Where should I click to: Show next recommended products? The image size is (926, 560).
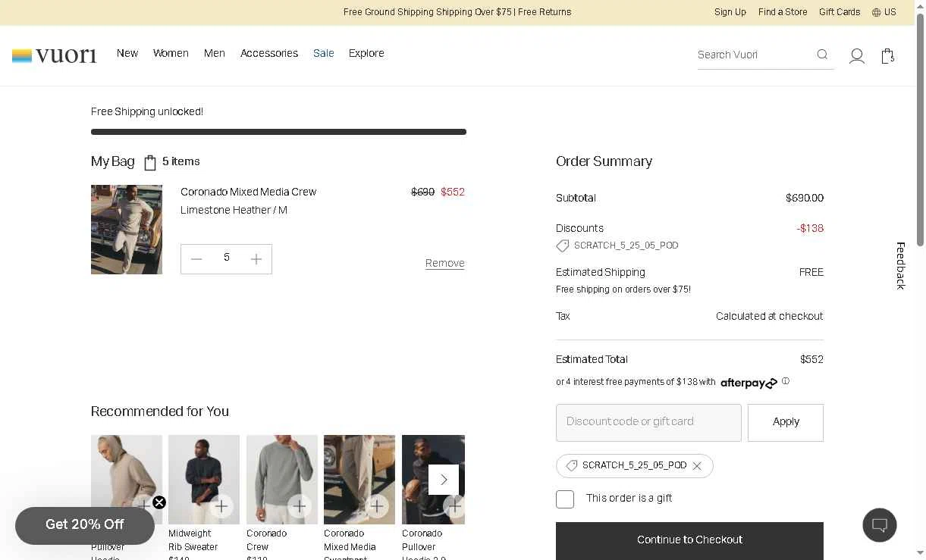tap(444, 480)
